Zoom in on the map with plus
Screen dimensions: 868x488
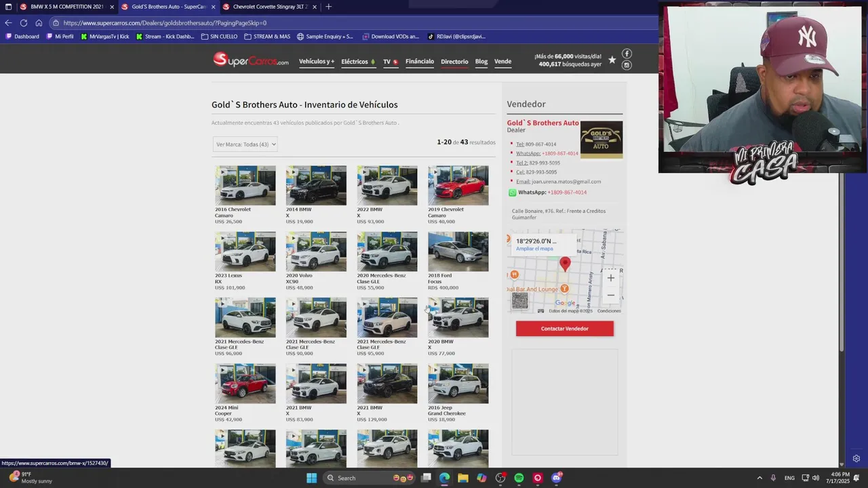(611, 278)
